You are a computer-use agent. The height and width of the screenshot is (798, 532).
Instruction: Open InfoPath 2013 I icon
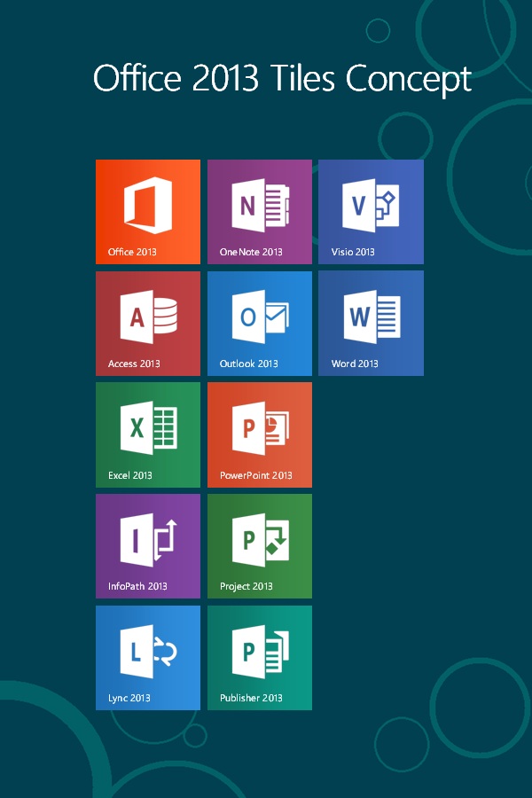[149, 539]
